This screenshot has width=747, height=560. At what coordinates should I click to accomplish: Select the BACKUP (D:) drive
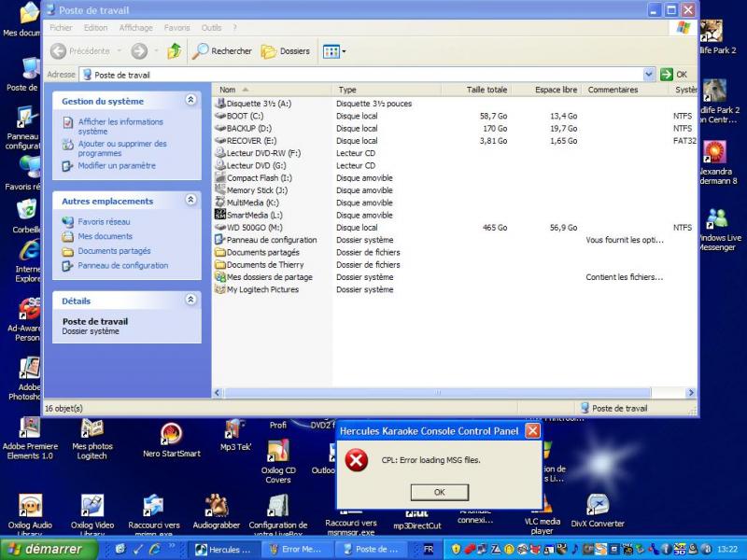tap(248, 128)
